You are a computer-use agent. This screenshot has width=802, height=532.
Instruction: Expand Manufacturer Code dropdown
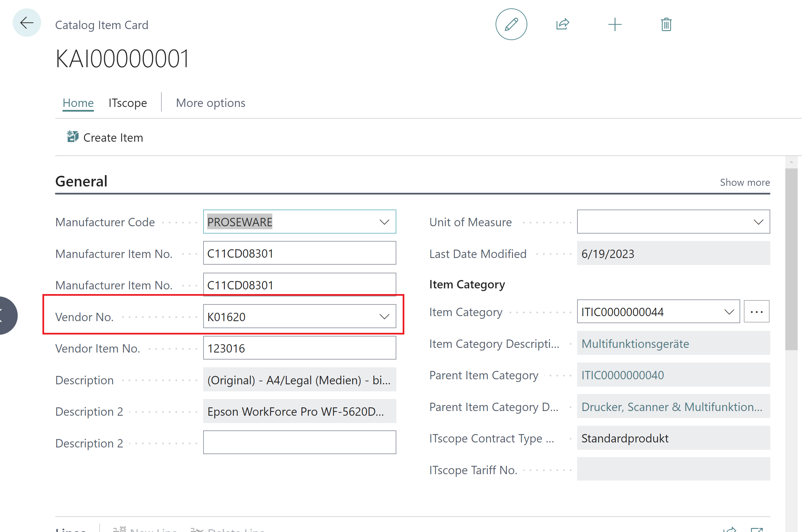click(384, 222)
